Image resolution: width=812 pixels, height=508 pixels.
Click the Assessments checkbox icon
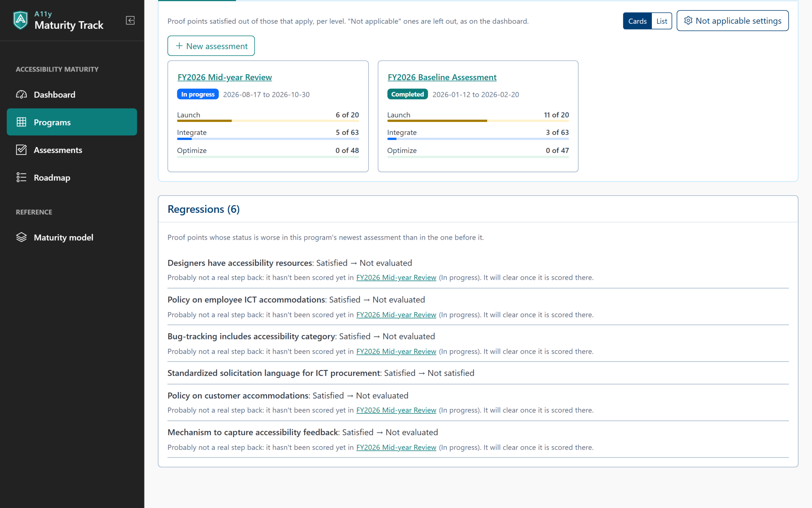(22, 150)
